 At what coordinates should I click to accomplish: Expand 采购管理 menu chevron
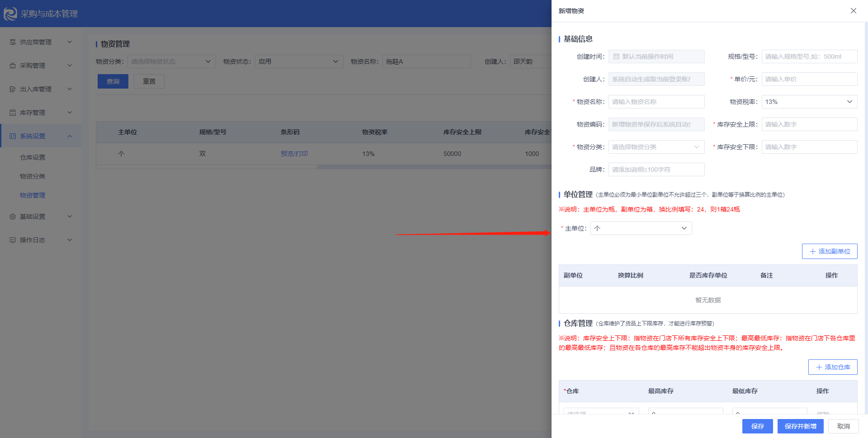pos(70,66)
